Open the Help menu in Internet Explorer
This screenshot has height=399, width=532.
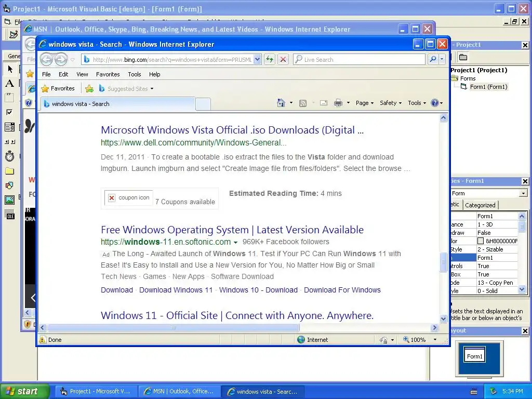(154, 74)
